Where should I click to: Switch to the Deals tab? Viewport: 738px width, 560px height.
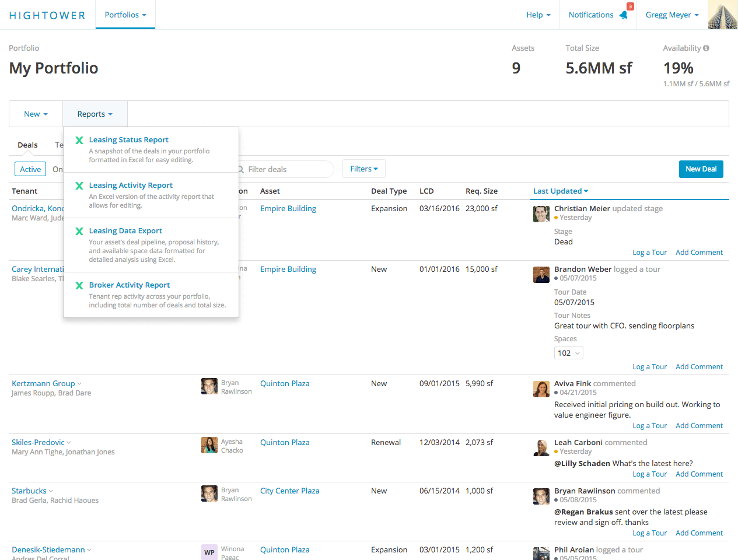[27, 145]
